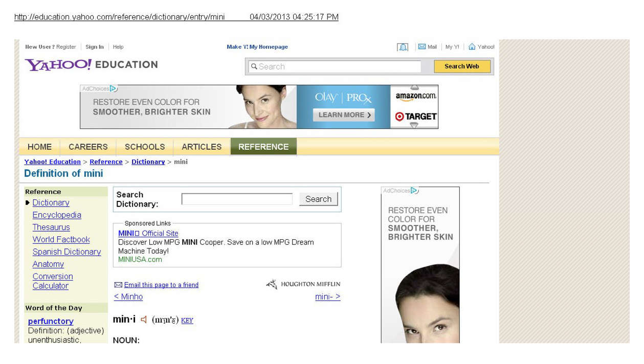Click the Houghton Mifflin dolphin logo
Image resolution: width=644 pixels, height=364 pixels.
point(272,284)
